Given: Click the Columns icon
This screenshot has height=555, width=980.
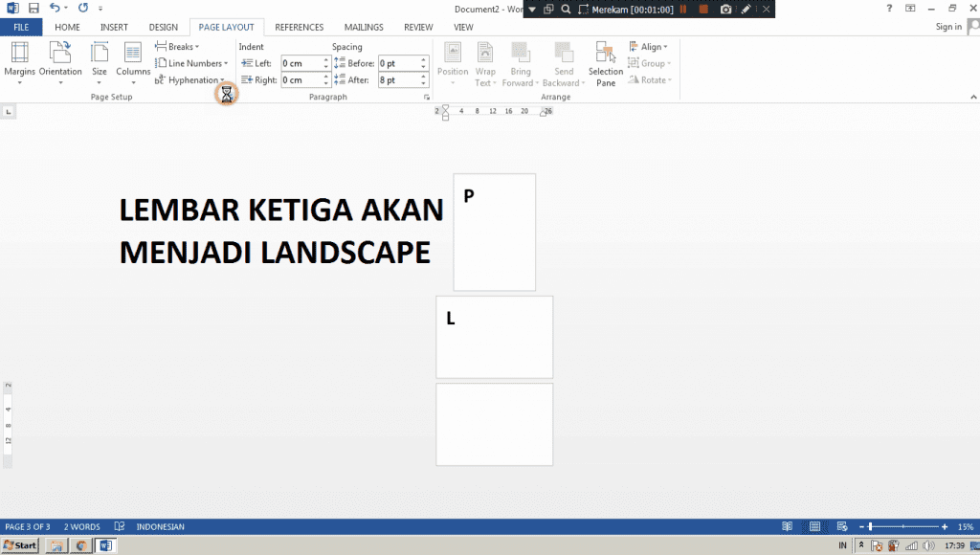Looking at the screenshot, I should [x=133, y=61].
